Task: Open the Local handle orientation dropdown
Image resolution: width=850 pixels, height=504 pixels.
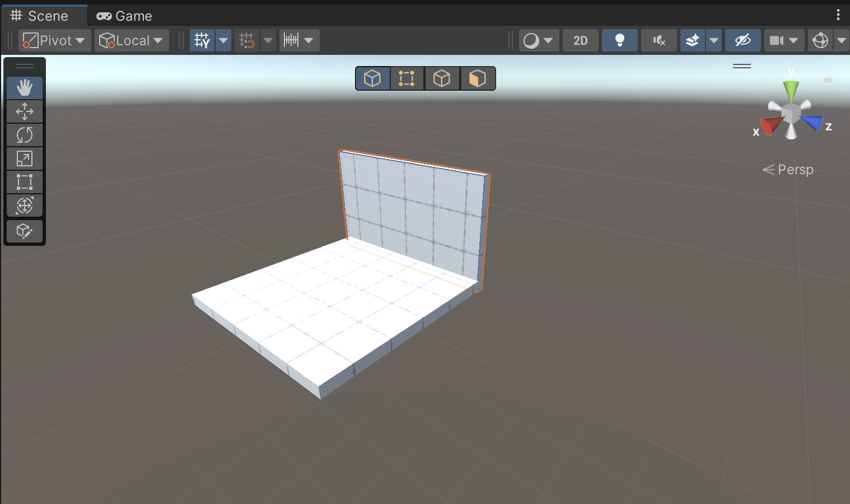Action: coord(132,40)
